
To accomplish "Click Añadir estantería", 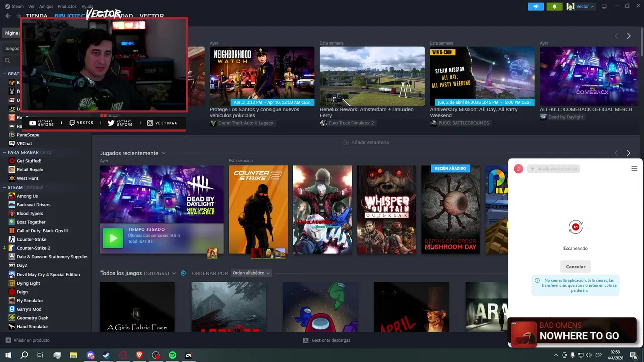I will click(366, 142).
